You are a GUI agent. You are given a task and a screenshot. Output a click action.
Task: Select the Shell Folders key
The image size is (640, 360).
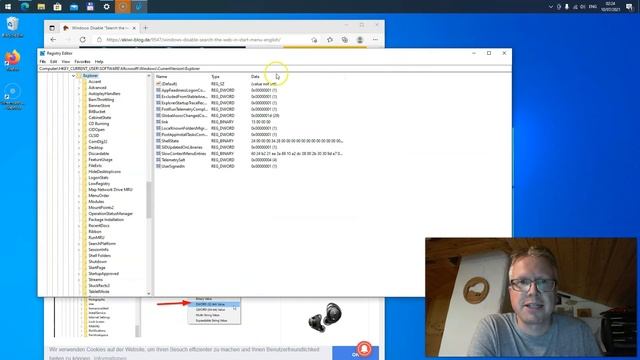tap(100, 256)
